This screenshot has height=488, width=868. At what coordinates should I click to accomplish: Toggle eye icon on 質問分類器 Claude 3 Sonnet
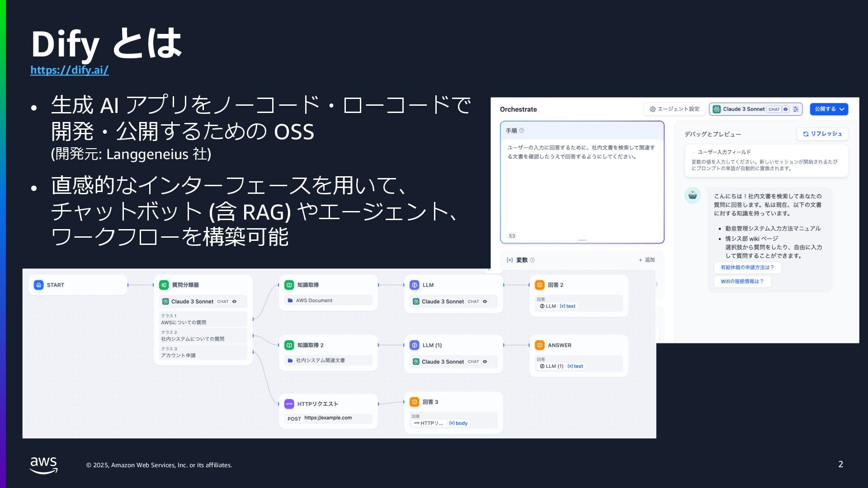[x=235, y=302]
